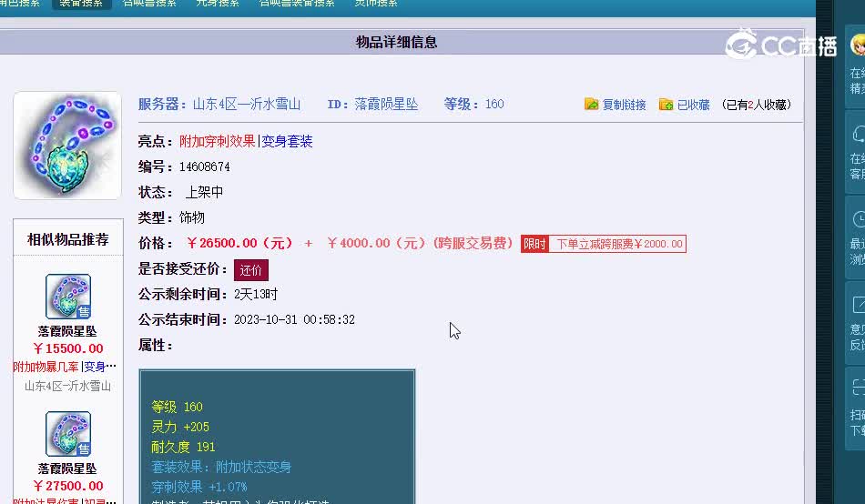Screen dimensions: 865x504
Task: Click the end time 2023-10-31 00:58:32
Action: point(295,320)
